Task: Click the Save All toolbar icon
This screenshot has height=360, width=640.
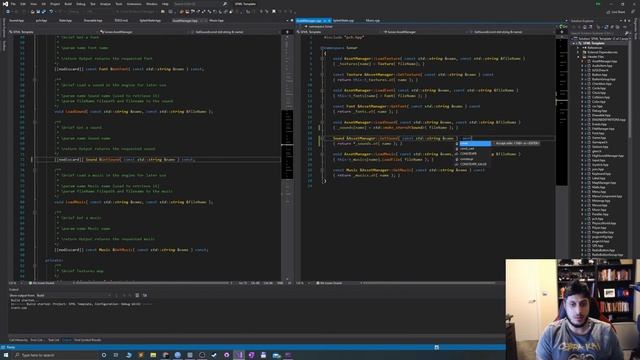Action: [x=44, y=12]
